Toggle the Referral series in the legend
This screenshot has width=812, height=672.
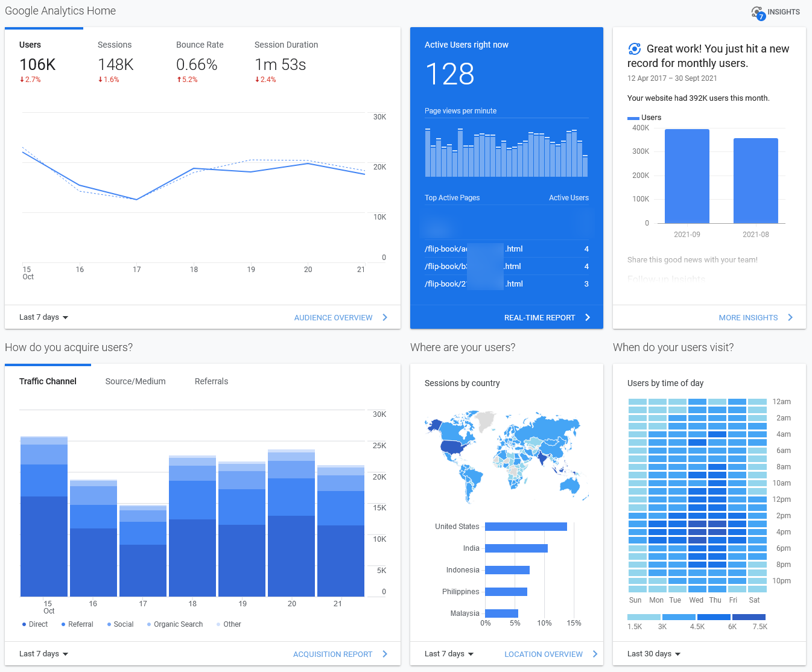coord(77,624)
